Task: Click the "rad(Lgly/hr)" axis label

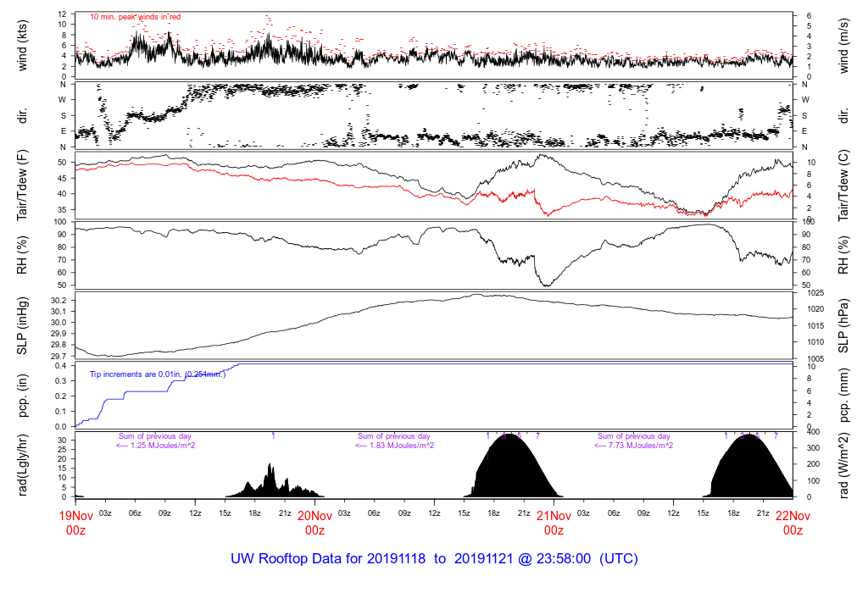Action: pos(22,465)
